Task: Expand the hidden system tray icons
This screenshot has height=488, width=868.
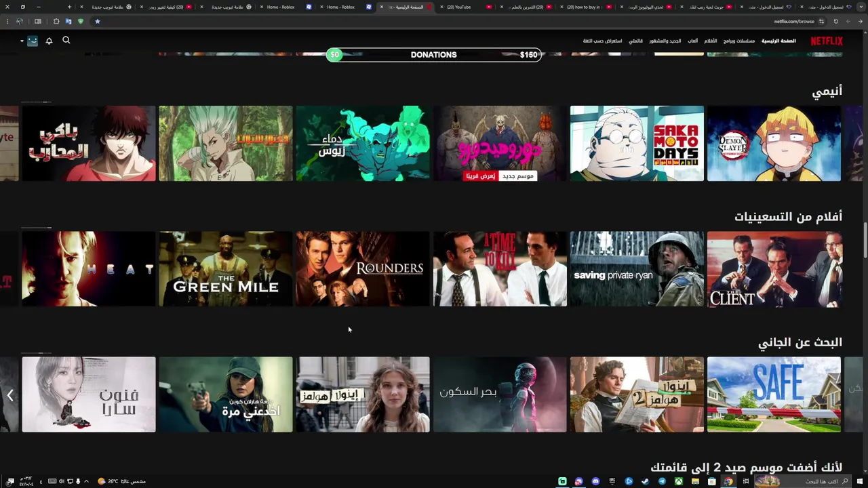Action: pyautogui.click(x=86, y=481)
